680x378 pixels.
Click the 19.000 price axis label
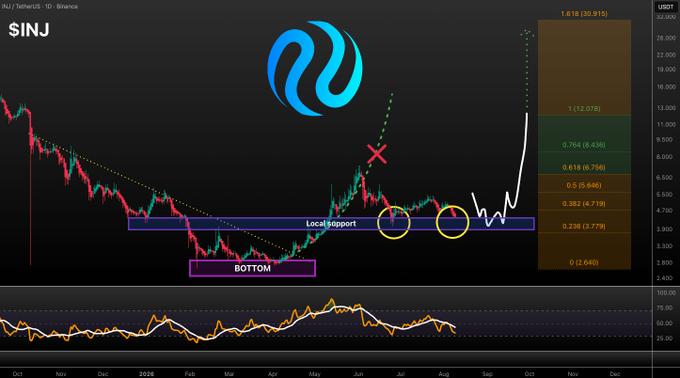pos(666,69)
